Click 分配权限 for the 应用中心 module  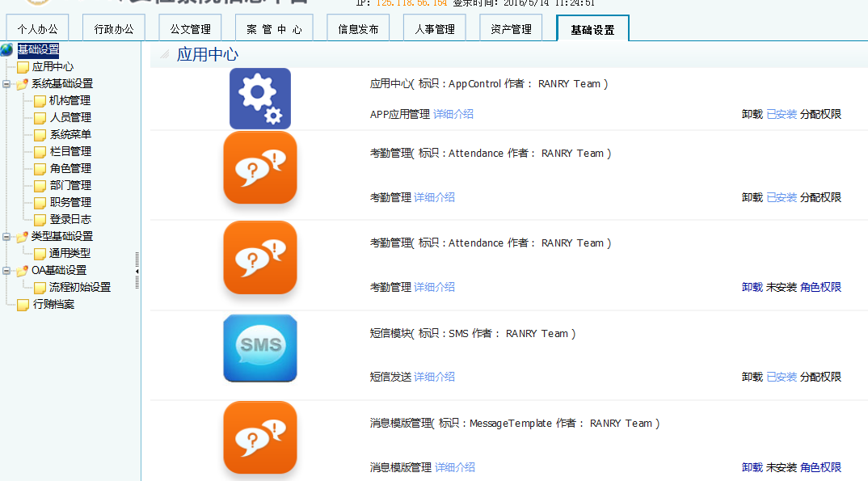pos(820,114)
